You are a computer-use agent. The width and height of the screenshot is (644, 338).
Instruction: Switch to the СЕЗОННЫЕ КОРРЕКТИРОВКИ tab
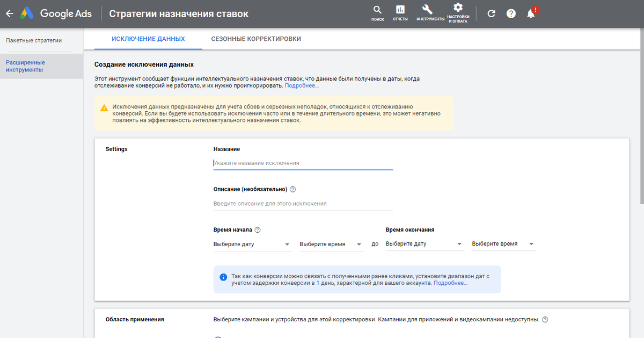point(256,39)
